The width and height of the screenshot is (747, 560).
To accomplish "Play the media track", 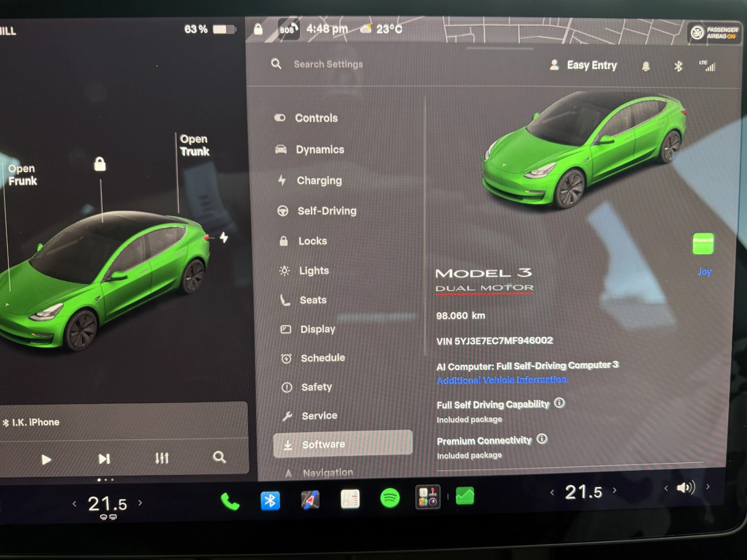I will pyautogui.click(x=46, y=460).
